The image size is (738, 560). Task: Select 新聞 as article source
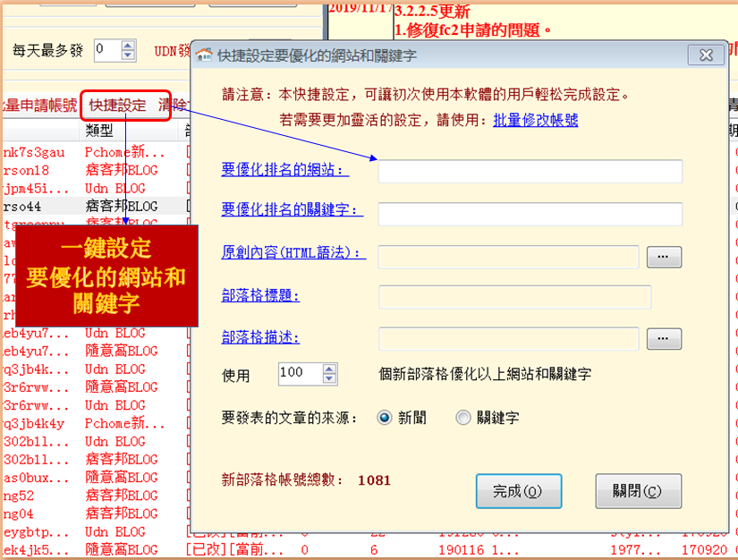386,418
